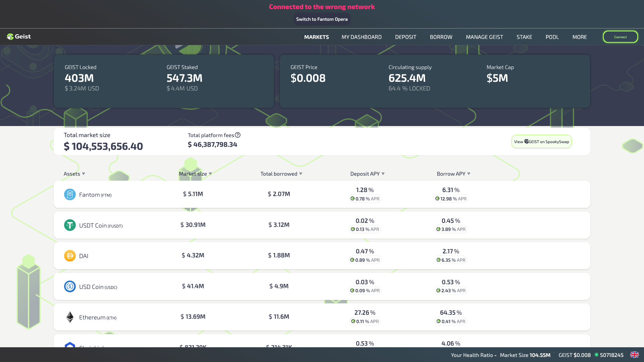644x362 pixels.
Task: Sort by Borrow APY column arrow
Action: point(469,174)
